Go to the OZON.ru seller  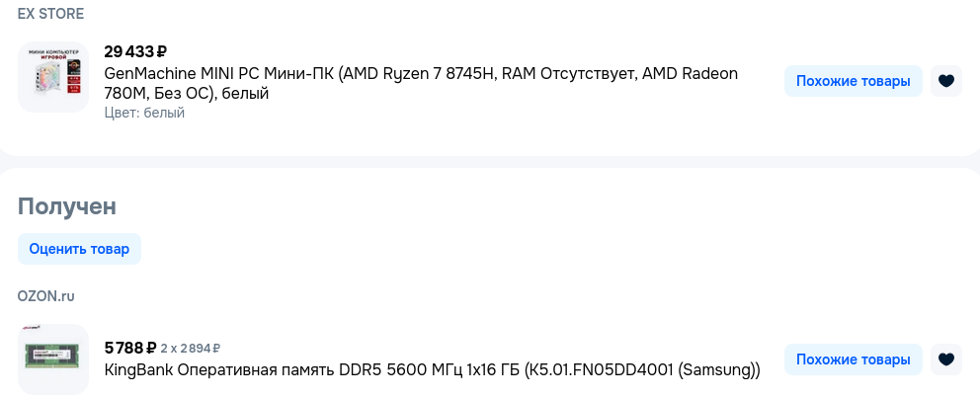pyautogui.click(x=46, y=295)
